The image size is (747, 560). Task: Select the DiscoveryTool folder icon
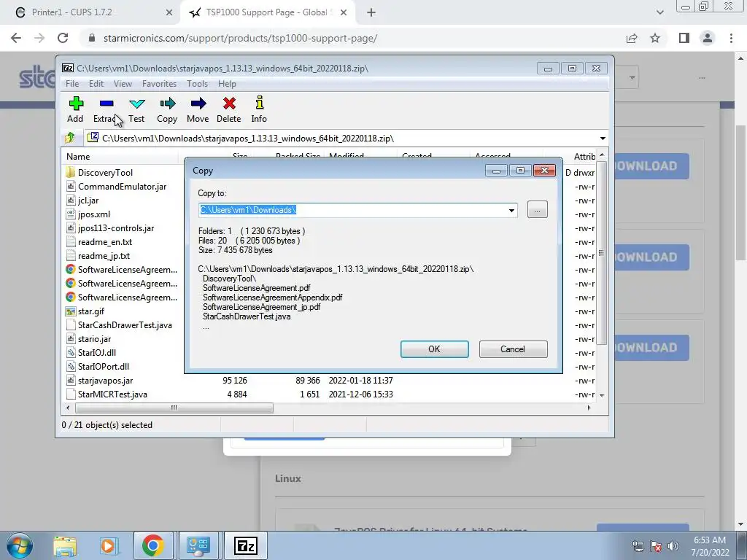(71, 172)
